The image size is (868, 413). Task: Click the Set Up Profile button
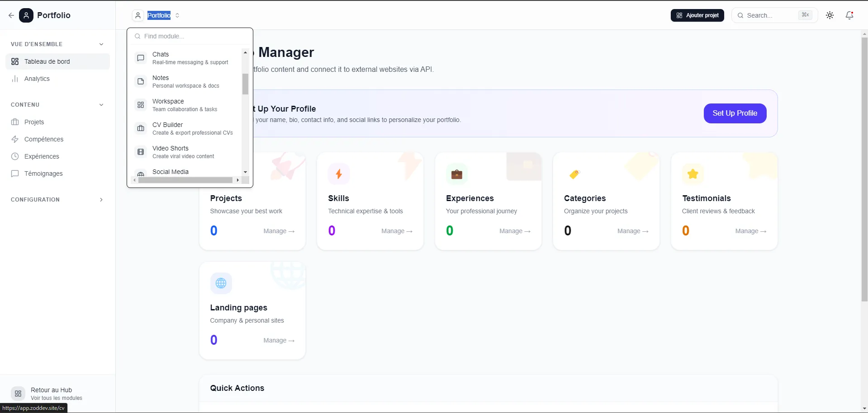point(735,113)
